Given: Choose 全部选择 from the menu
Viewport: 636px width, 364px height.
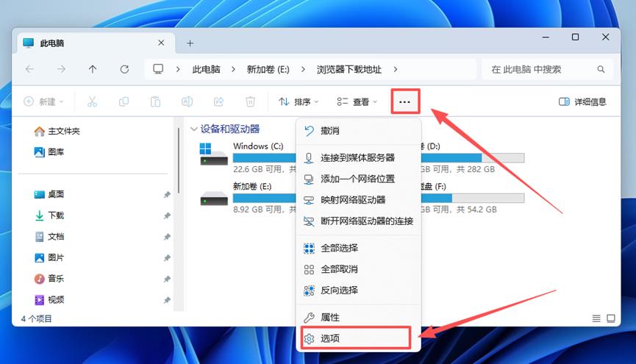Looking at the screenshot, I should [x=359, y=248].
